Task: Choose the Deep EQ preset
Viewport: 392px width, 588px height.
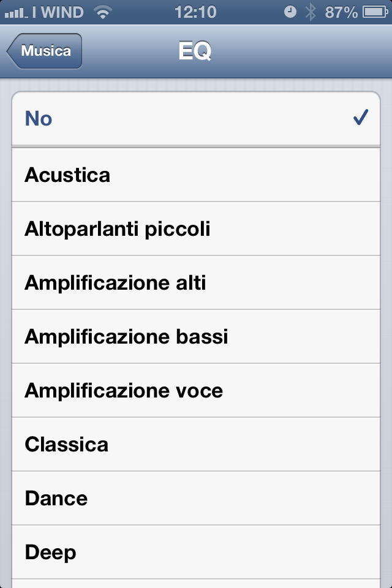Action: pos(196,552)
